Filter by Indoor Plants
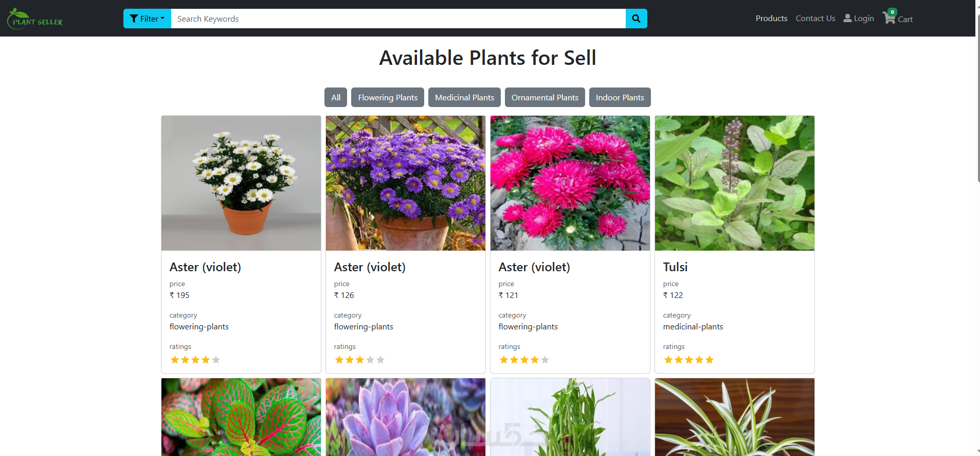 tap(620, 97)
